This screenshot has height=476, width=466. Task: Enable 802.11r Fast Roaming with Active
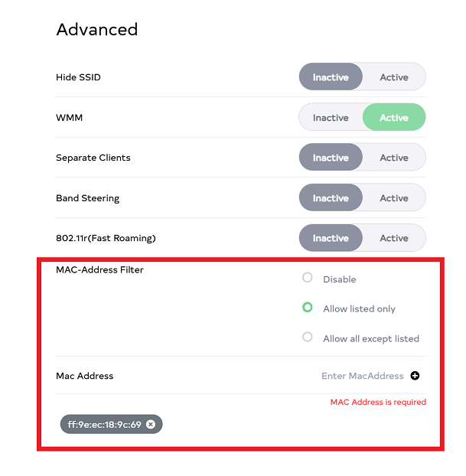(394, 238)
